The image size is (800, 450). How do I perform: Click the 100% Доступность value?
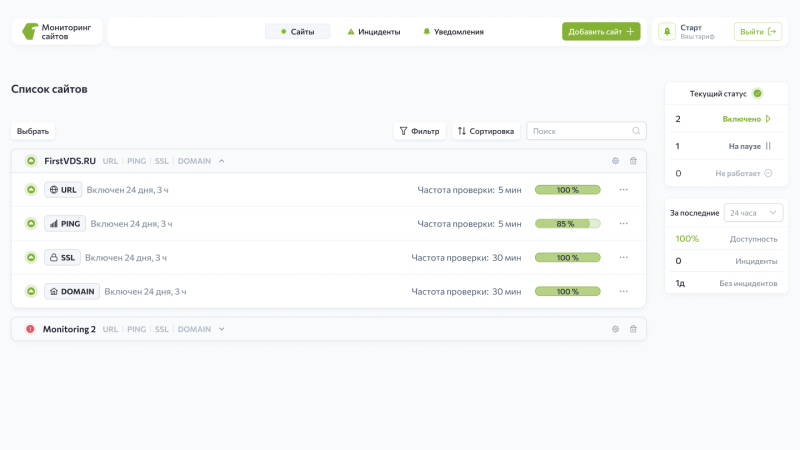coord(687,239)
